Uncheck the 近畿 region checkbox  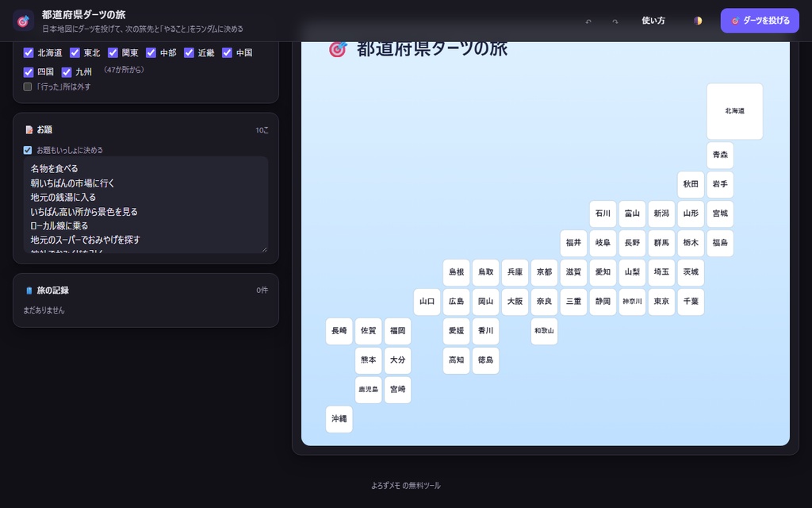189,52
